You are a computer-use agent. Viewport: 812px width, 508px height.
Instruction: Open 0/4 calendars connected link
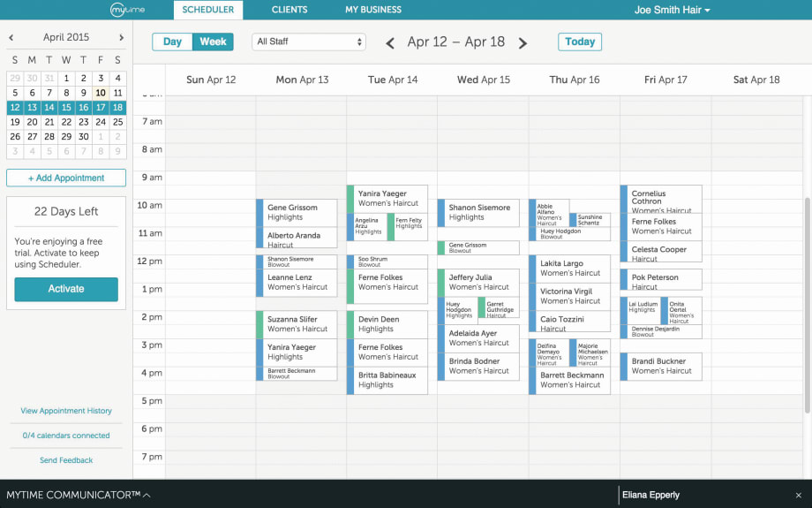click(x=66, y=436)
